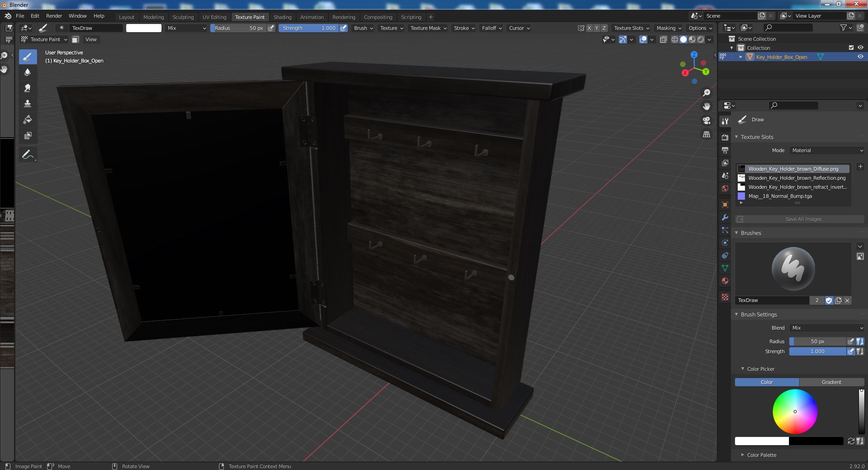The height and width of the screenshot is (470, 868).
Task: Open the Output properties tab
Action: tap(725, 150)
